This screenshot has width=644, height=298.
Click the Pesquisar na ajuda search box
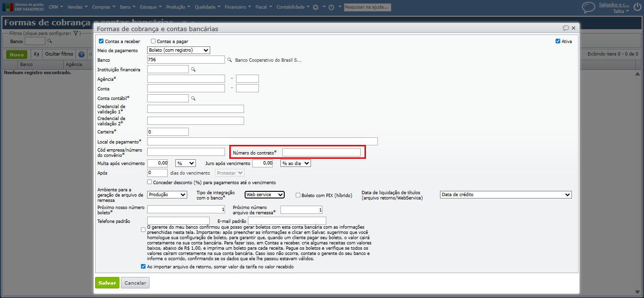367,7
